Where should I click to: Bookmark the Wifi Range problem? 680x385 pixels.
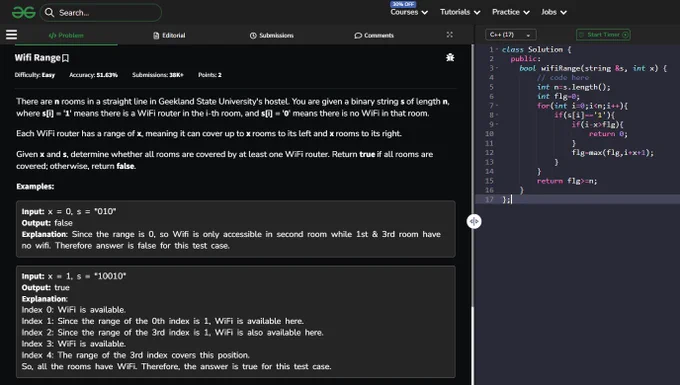click(x=65, y=58)
